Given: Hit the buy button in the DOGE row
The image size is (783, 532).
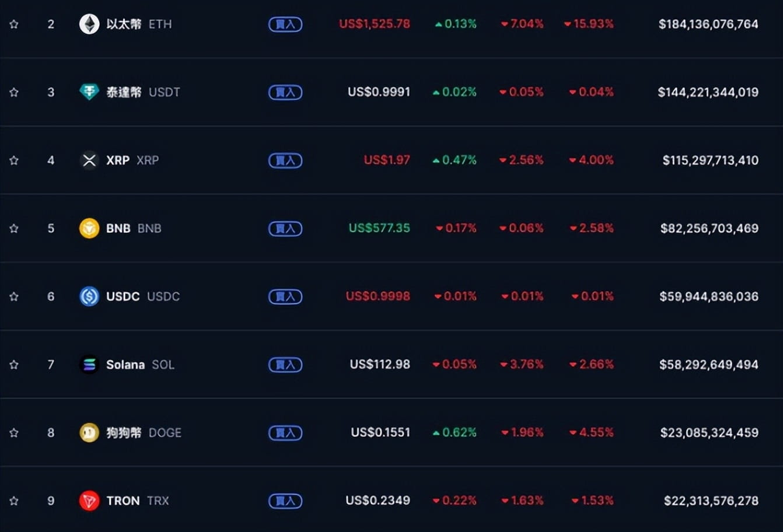Looking at the screenshot, I should click(285, 433).
